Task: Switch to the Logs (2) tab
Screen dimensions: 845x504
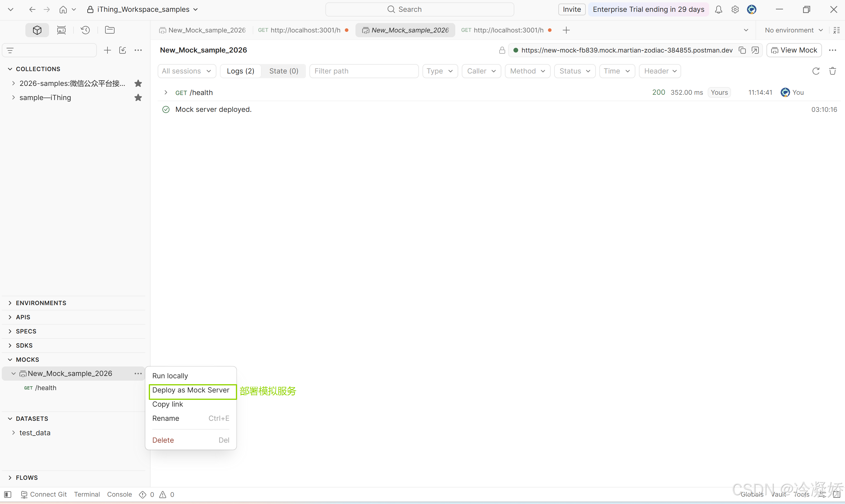Action: click(241, 71)
